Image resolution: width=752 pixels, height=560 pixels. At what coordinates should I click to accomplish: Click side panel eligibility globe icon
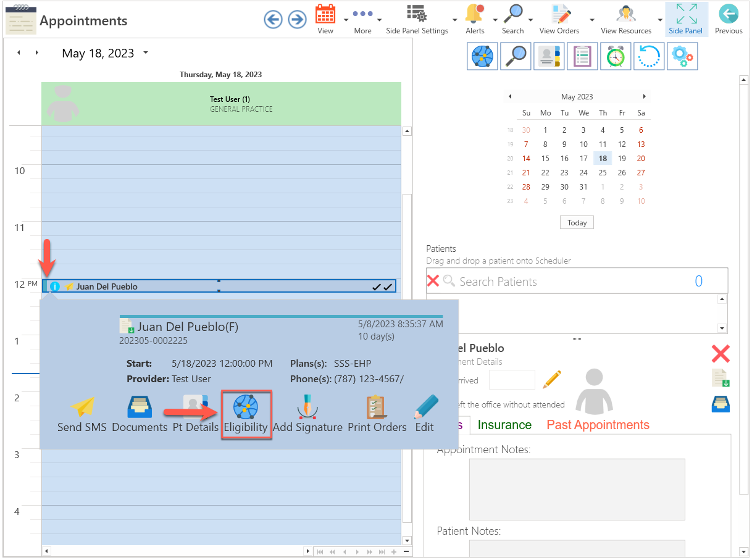coord(482,56)
